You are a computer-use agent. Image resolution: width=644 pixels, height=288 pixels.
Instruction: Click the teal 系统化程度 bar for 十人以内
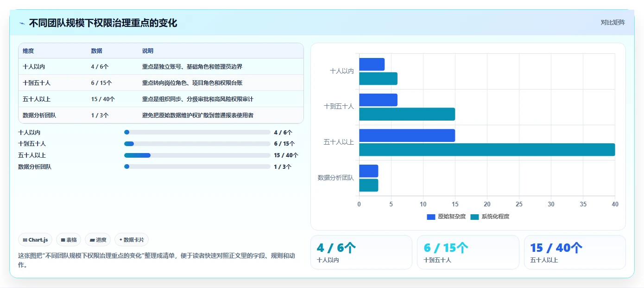[378, 79]
